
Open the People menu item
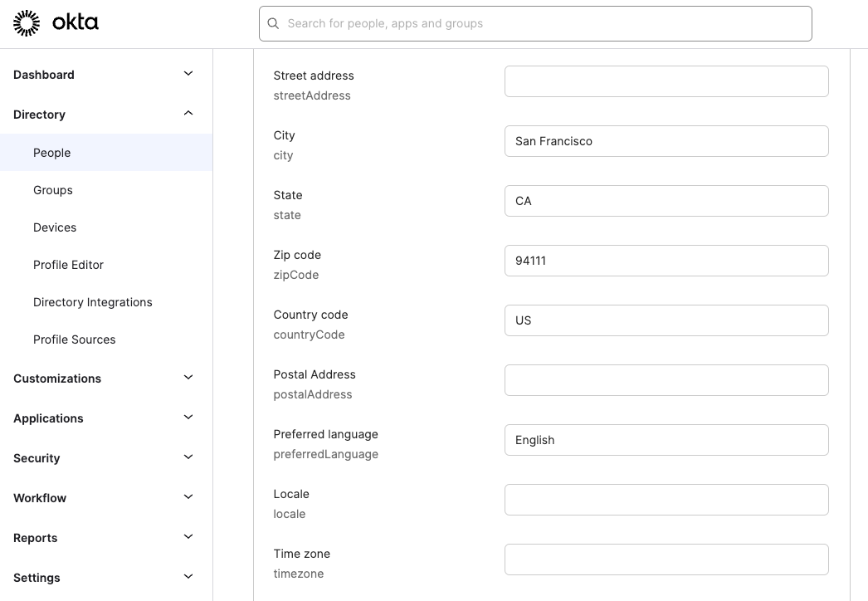coord(51,153)
